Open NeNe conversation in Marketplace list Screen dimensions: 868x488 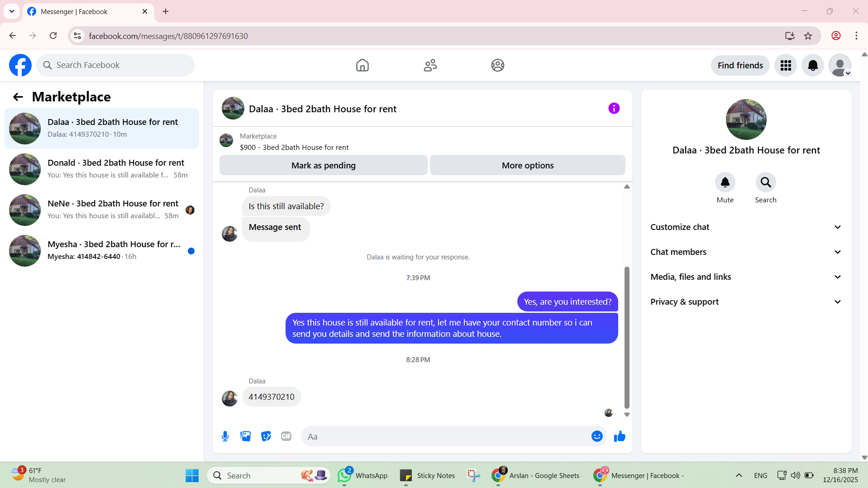(x=102, y=210)
